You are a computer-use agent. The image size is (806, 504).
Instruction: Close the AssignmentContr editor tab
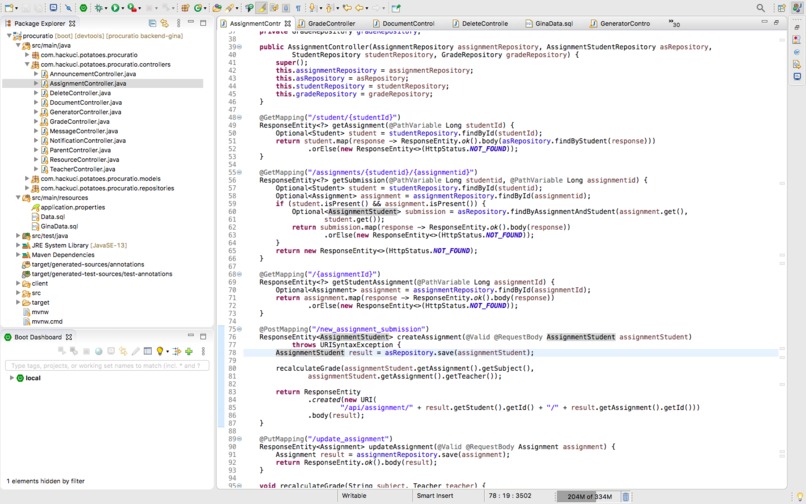tap(287, 24)
